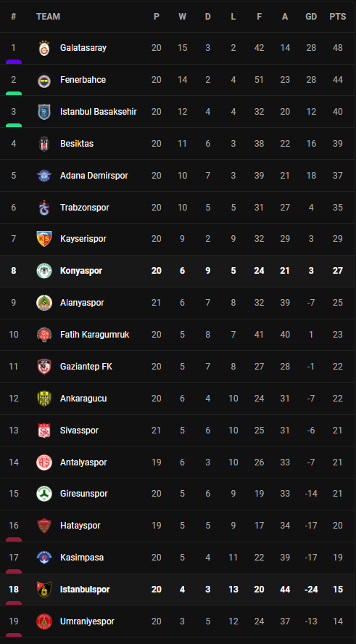This screenshot has width=356, height=644.
Task: Click the Galatasaray club crest
Action: (44, 48)
